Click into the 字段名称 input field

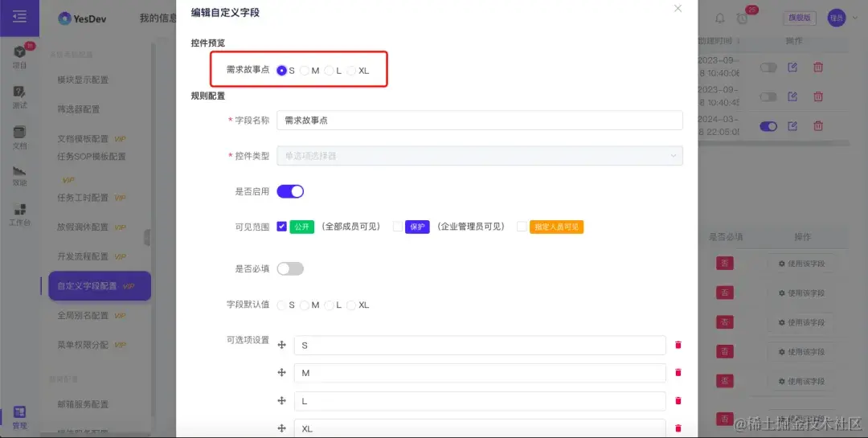pos(479,121)
